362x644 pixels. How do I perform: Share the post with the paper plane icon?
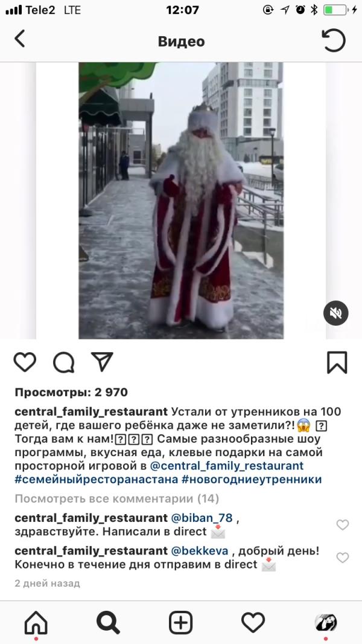[102, 361]
